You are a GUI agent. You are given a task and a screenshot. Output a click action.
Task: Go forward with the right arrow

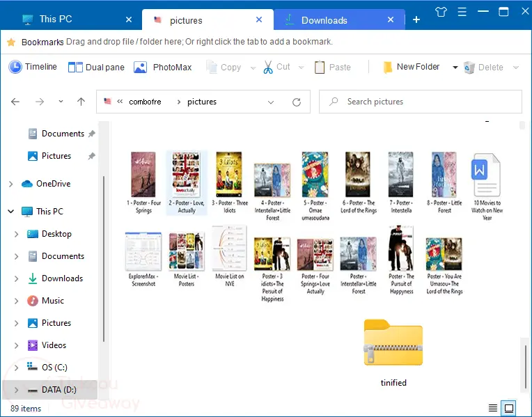40,102
